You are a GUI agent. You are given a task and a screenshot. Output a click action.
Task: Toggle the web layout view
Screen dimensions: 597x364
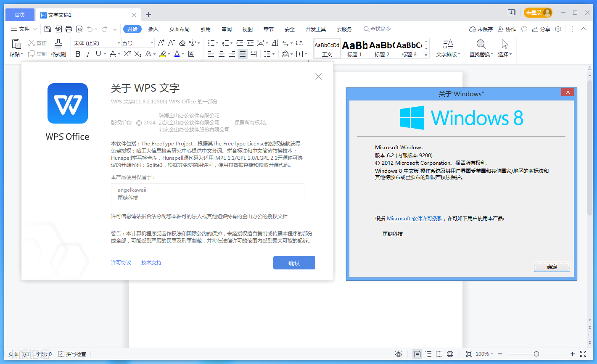[450, 354]
